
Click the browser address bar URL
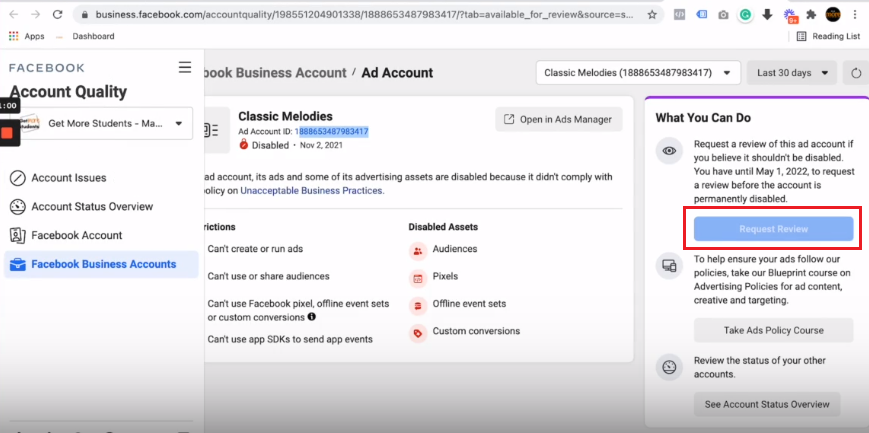click(364, 15)
